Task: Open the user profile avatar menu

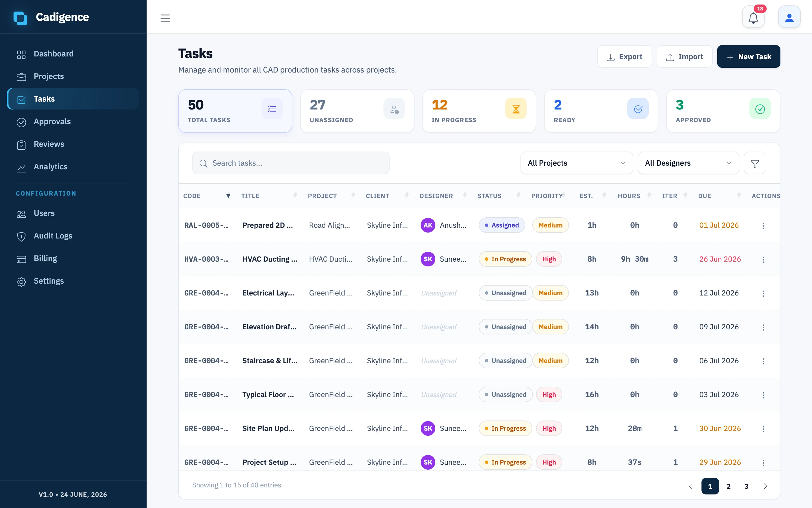Action: pos(789,17)
